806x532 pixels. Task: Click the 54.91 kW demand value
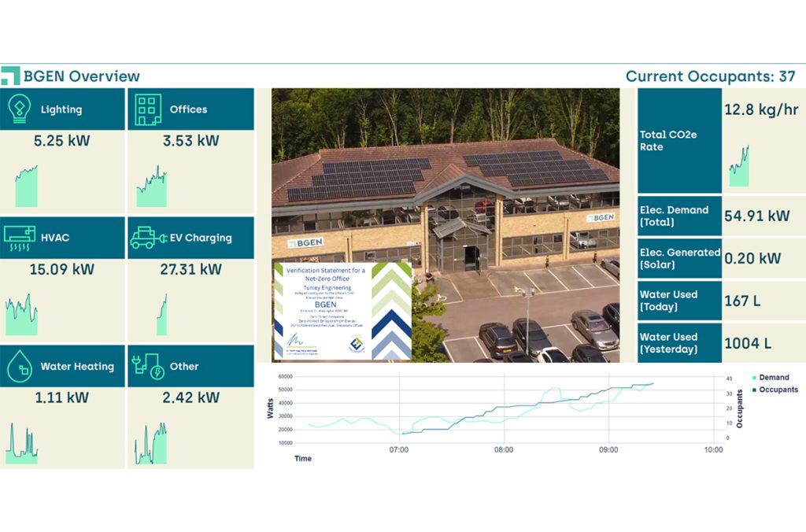pos(756,216)
